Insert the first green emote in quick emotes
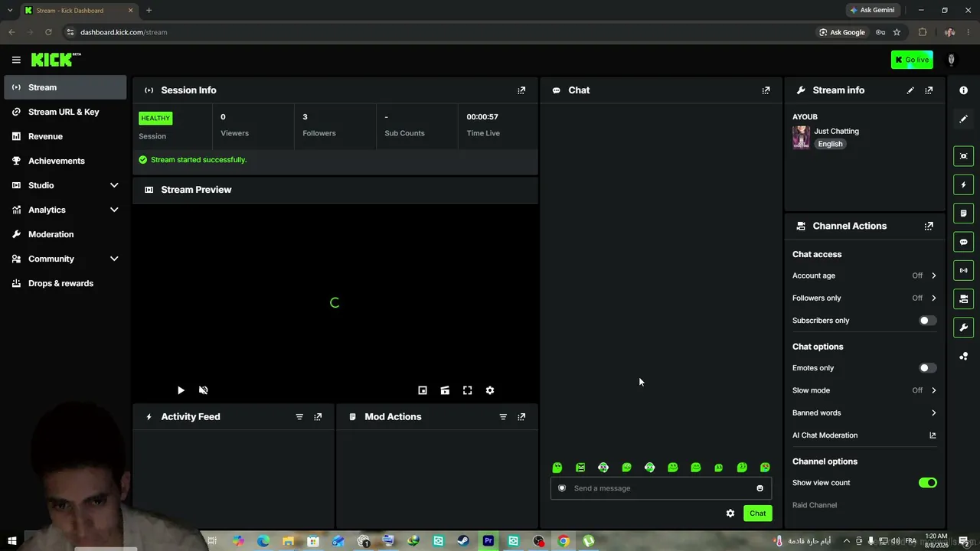Viewport: 980px width, 551px height. coord(557,468)
